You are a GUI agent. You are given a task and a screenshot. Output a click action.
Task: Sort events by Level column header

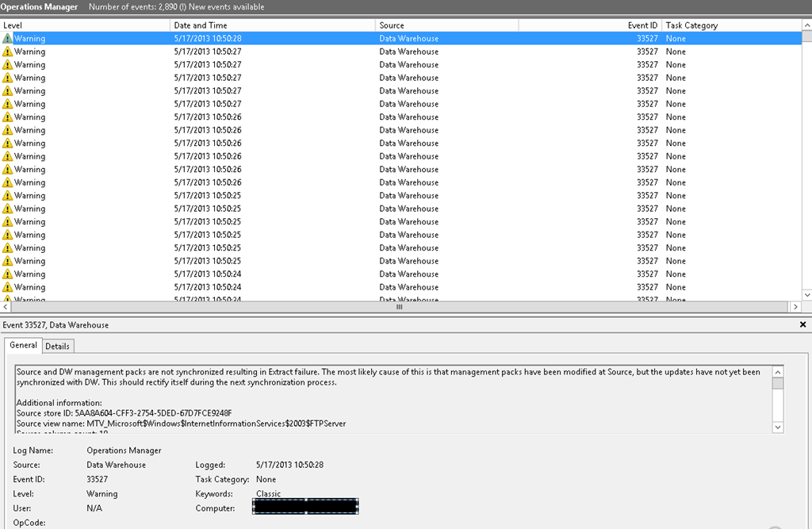coord(79,25)
